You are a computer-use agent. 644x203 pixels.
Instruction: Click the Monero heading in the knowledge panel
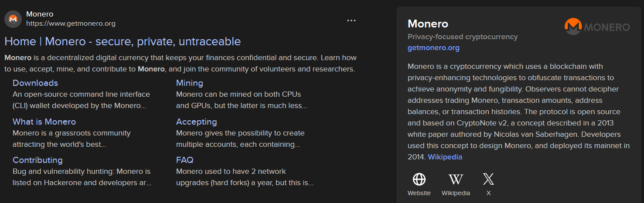click(428, 24)
